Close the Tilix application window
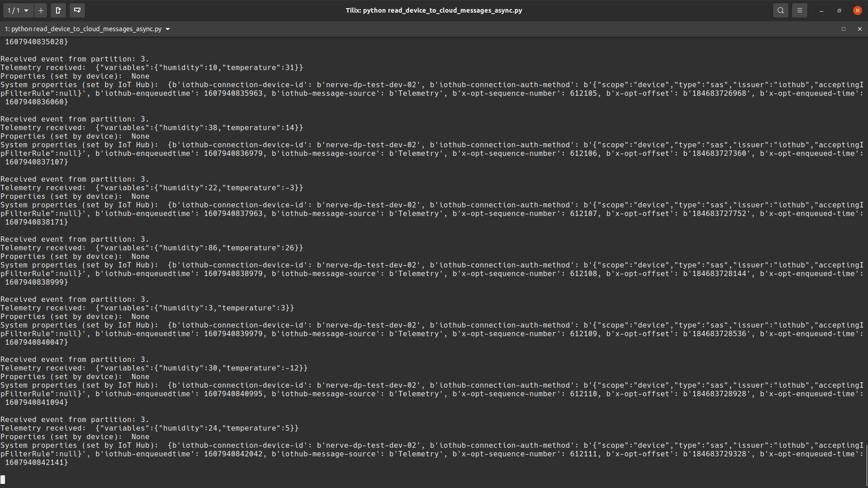This screenshot has width=868, height=488. coord(857,10)
